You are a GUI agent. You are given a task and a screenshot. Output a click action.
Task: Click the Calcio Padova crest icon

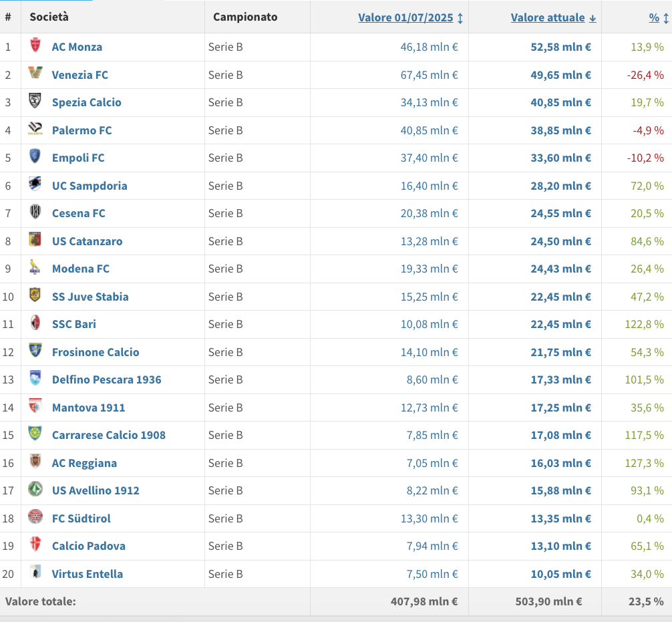pyautogui.click(x=35, y=545)
